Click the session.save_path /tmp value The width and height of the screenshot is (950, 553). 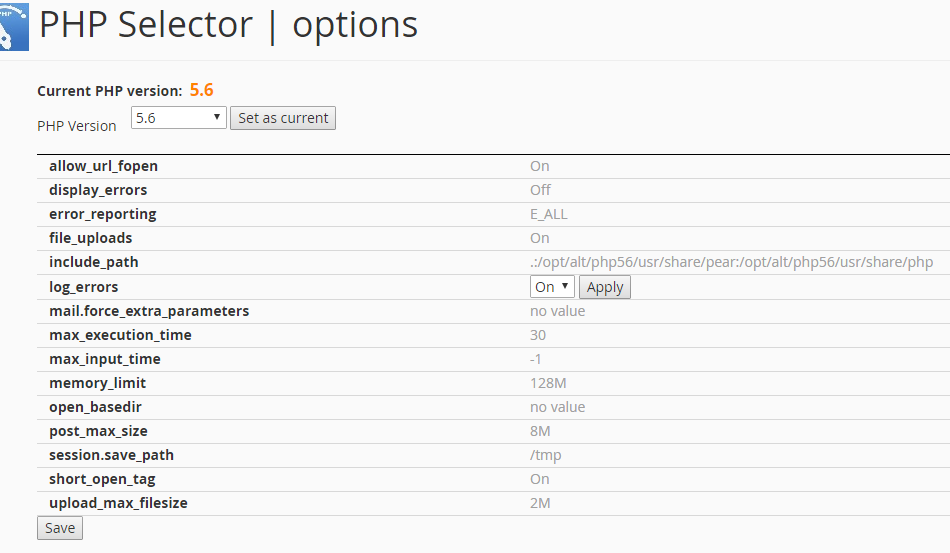[x=546, y=455]
